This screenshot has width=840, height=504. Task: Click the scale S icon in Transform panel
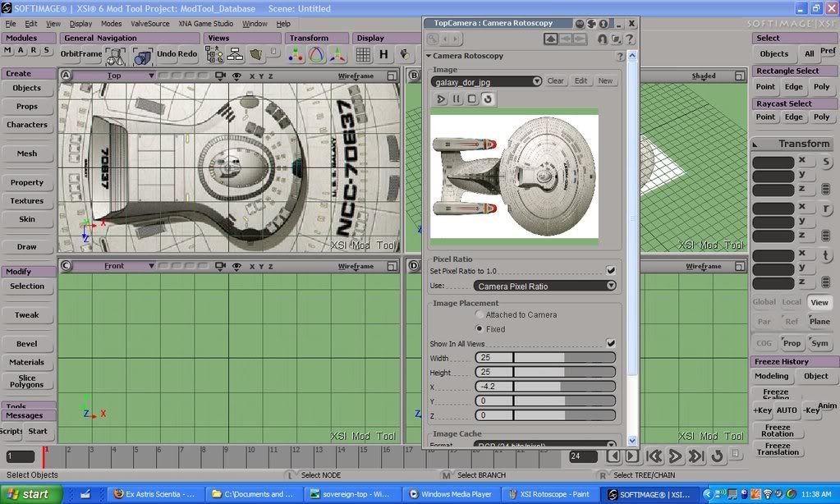[x=827, y=162]
